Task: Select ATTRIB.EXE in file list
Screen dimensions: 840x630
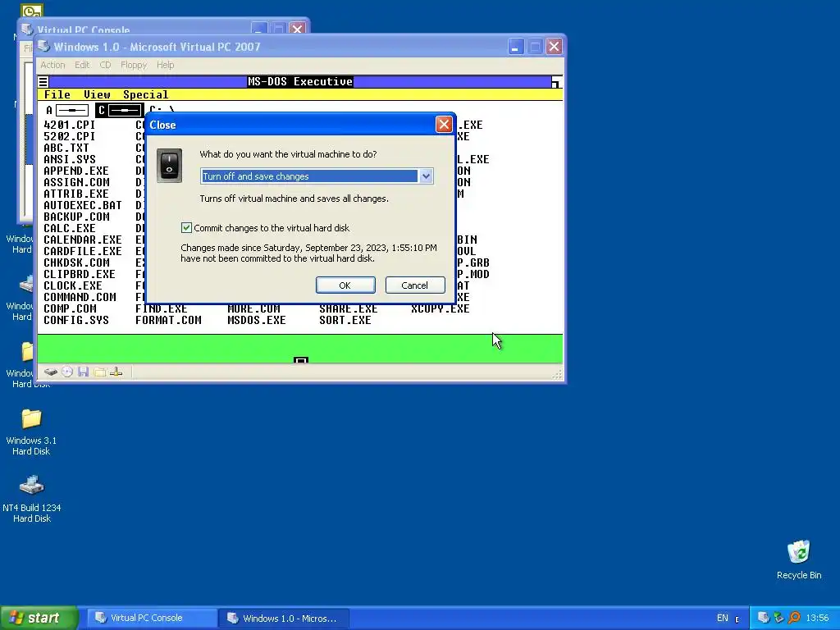Action: [x=76, y=194]
